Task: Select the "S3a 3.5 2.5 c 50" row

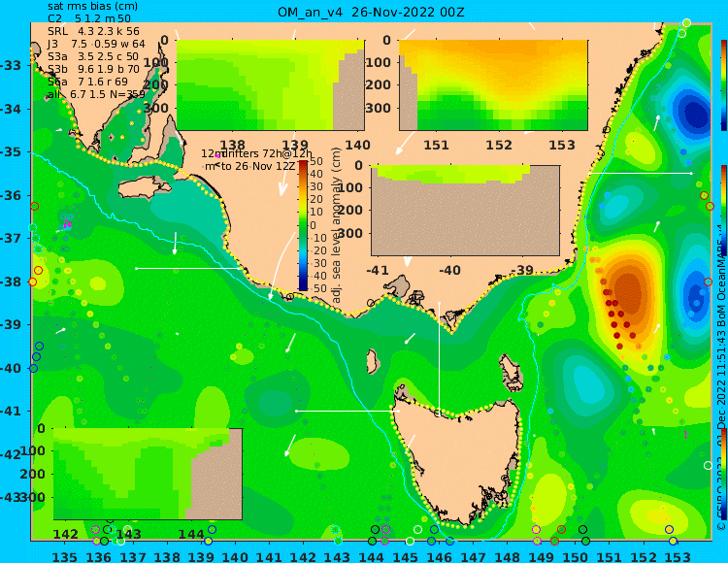Action: 93,56
